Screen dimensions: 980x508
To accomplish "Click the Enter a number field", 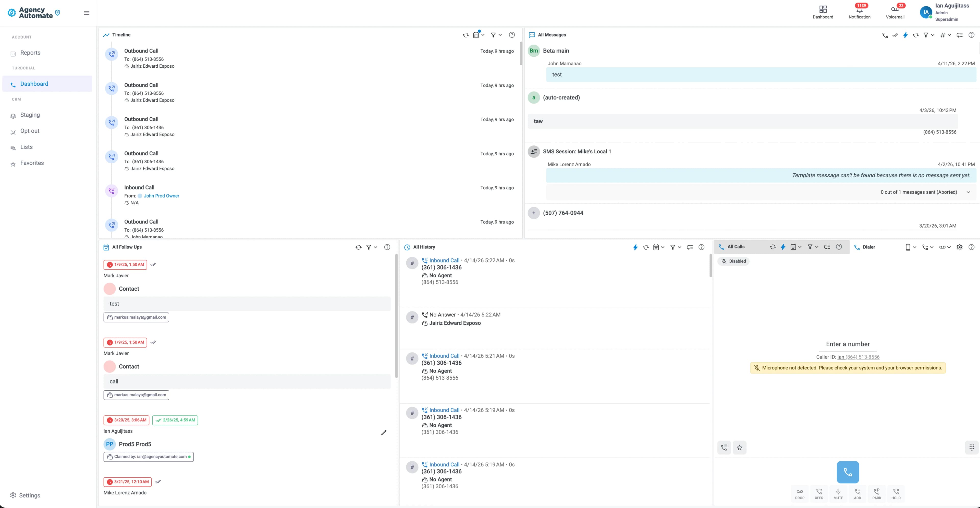I will 848,344.
